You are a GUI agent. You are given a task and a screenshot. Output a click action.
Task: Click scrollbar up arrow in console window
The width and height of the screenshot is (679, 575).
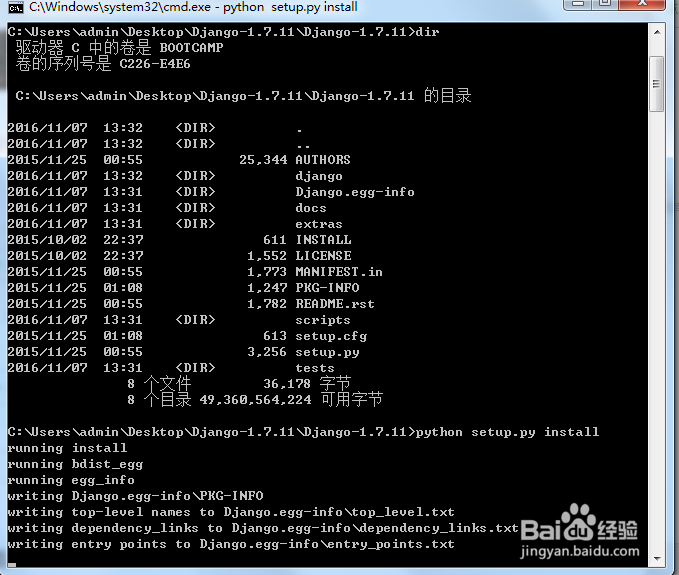click(657, 32)
